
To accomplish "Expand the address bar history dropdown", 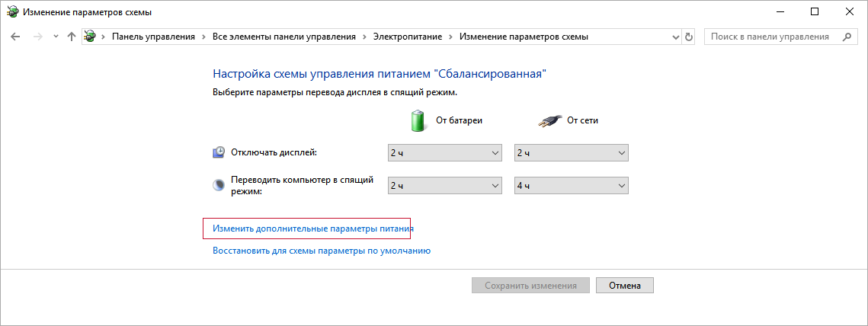I will (x=675, y=37).
